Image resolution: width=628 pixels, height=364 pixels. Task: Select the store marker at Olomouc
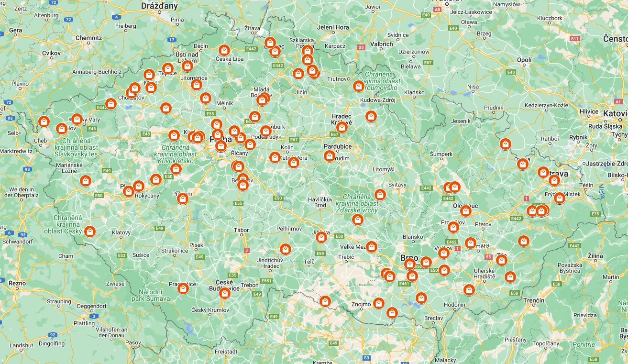466,210
